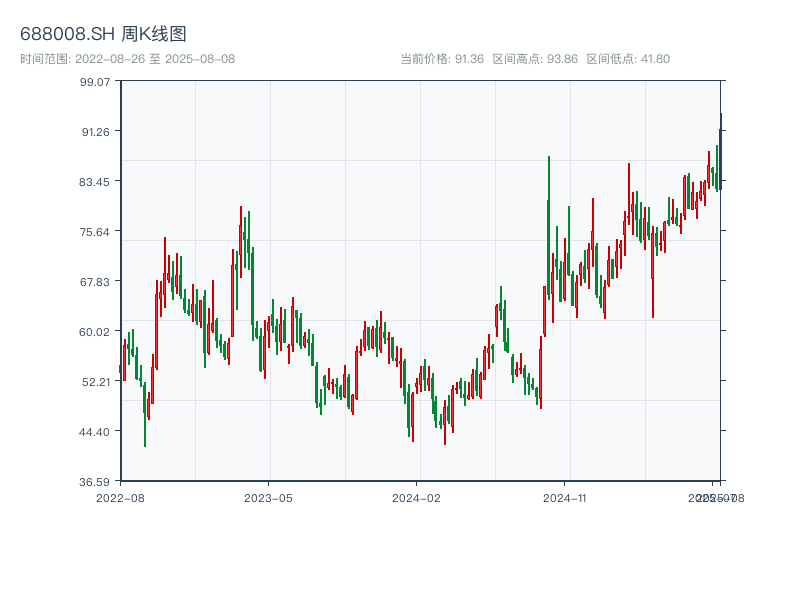Image resolution: width=800 pixels, height=600 pixels.
Task: Click the 区间低点 41.80 label
Action: tap(628, 59)
